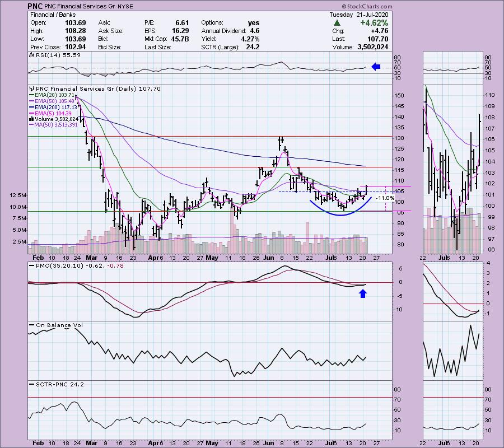This screenshot has width=504, height=448.
Task: Select the High value 108.28
Action: [x=76, y=31]
